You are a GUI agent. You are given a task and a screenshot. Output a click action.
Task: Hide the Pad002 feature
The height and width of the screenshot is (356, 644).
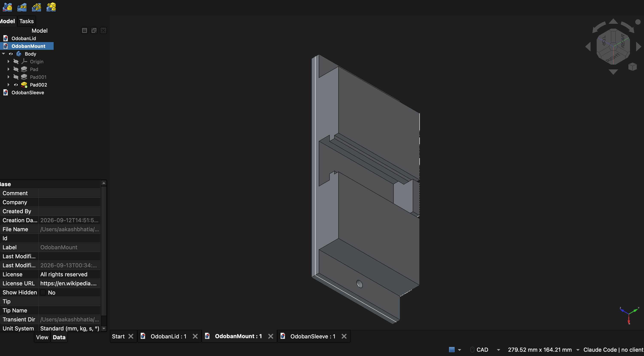[x=16, y=85]
